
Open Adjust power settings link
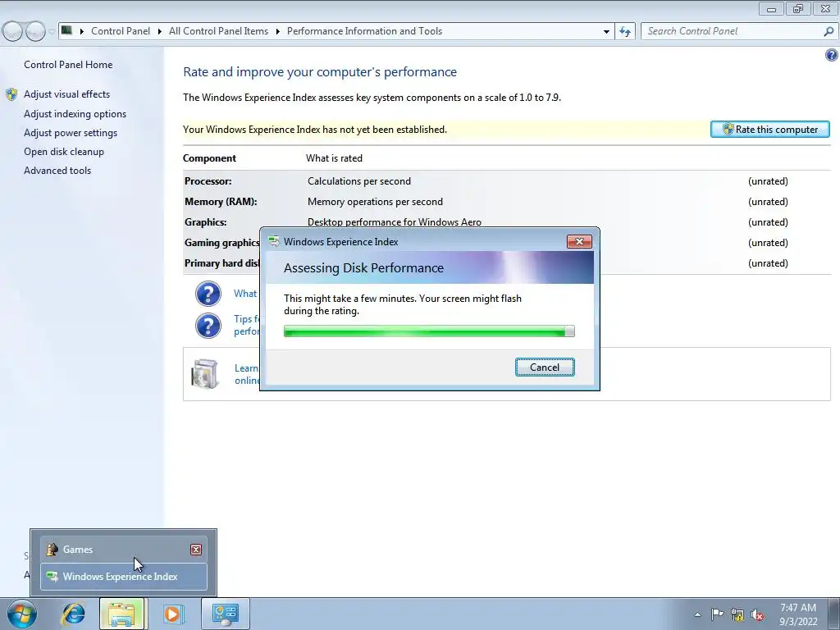pos(71,133)
